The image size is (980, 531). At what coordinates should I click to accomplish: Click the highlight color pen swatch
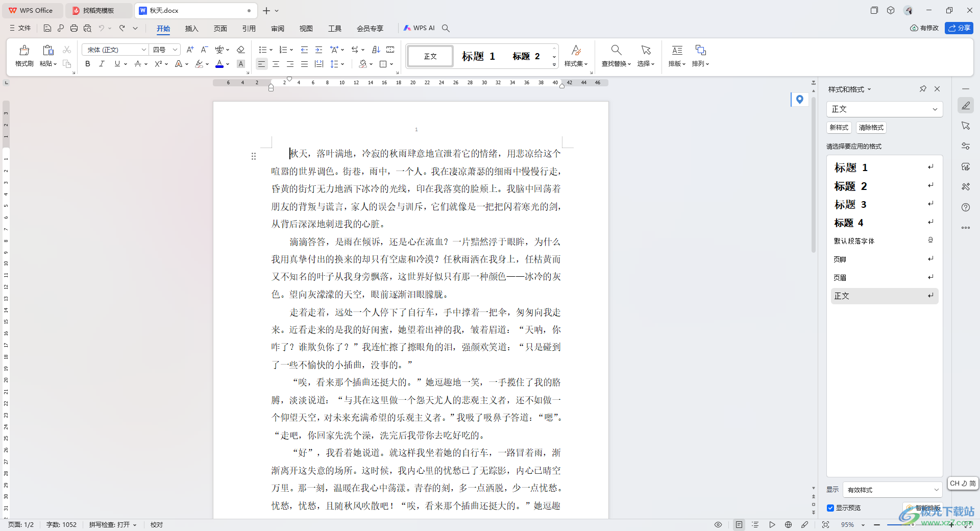tap(199, 64)
